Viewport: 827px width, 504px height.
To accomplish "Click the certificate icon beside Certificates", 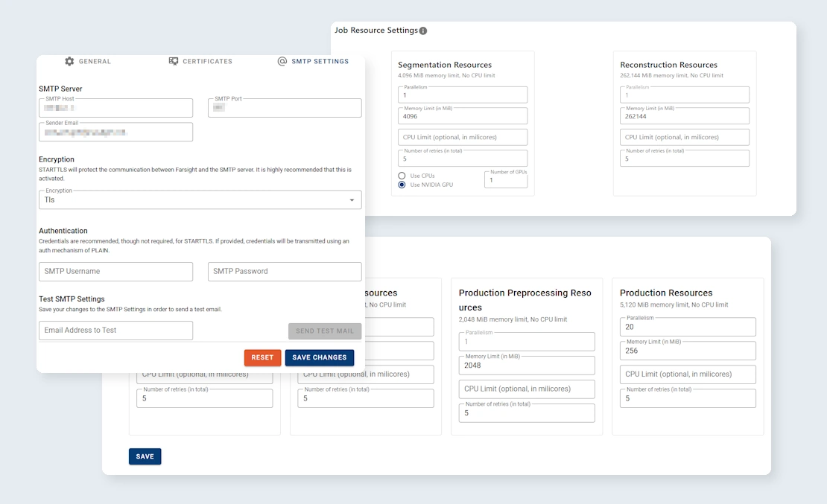I will 172,61.
